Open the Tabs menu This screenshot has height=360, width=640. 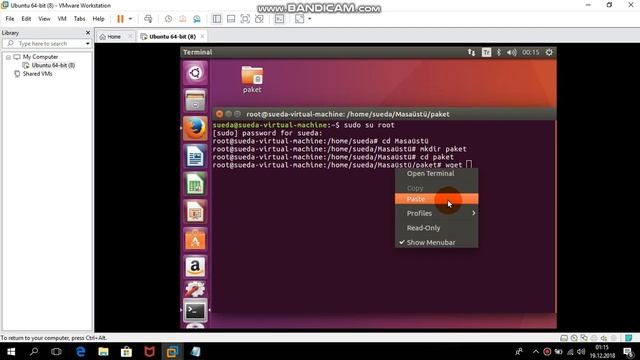(x=80, y=19)
